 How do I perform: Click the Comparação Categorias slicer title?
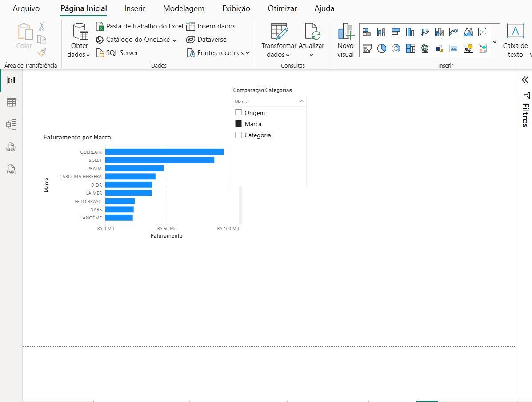click(x=262, y=90)
